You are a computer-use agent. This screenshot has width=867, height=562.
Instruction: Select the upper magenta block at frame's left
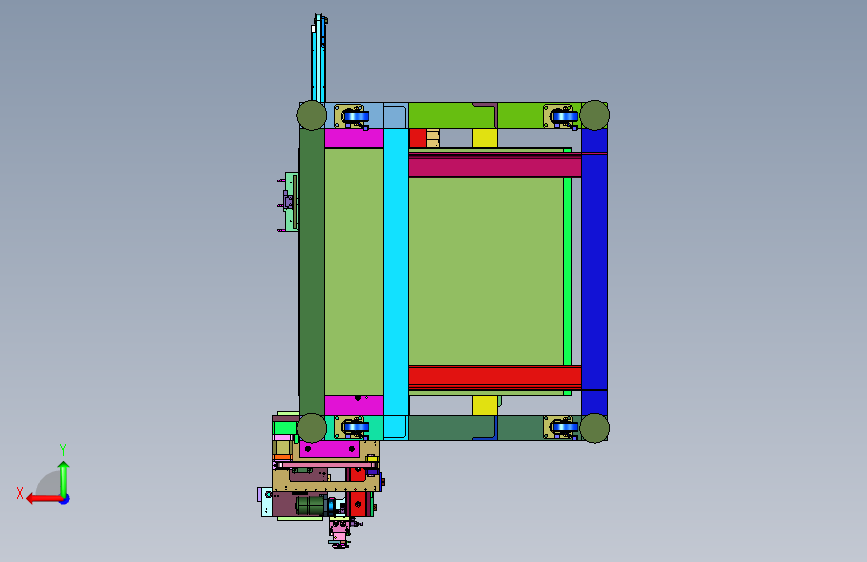354,138
